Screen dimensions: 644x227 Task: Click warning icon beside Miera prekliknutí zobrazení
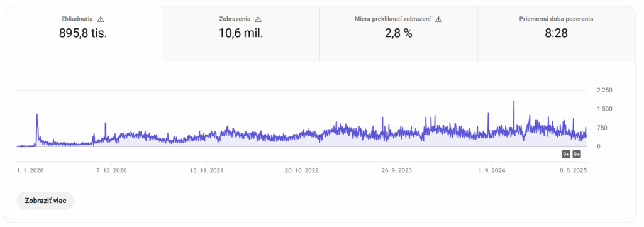438,19
